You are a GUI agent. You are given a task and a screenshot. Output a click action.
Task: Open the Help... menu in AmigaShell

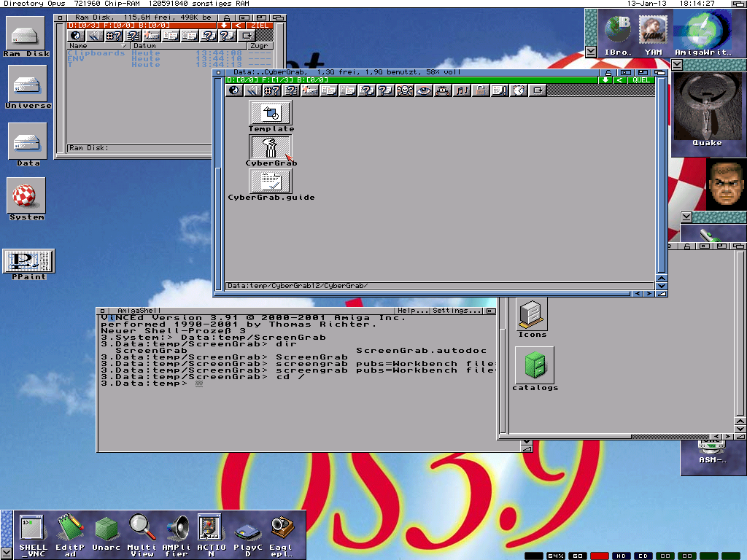412,311
